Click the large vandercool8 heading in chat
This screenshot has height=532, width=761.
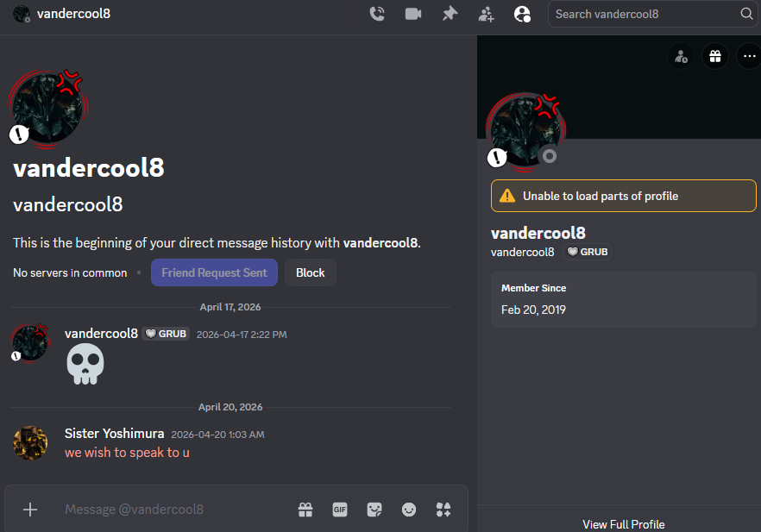click(x=89, y=168)
